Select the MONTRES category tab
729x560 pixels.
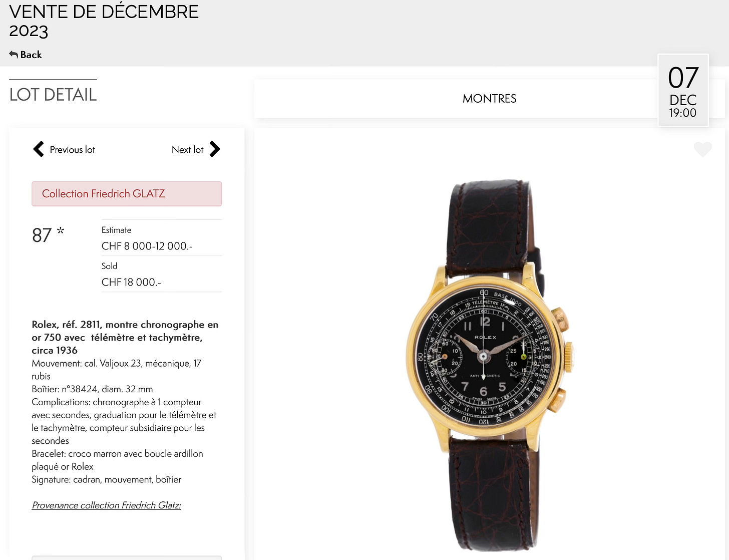click(x=489, y=99)
